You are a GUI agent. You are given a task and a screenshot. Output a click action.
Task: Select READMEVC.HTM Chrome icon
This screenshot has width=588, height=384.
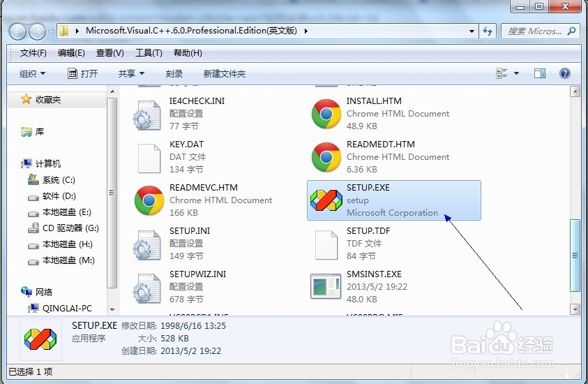point(149,200)
